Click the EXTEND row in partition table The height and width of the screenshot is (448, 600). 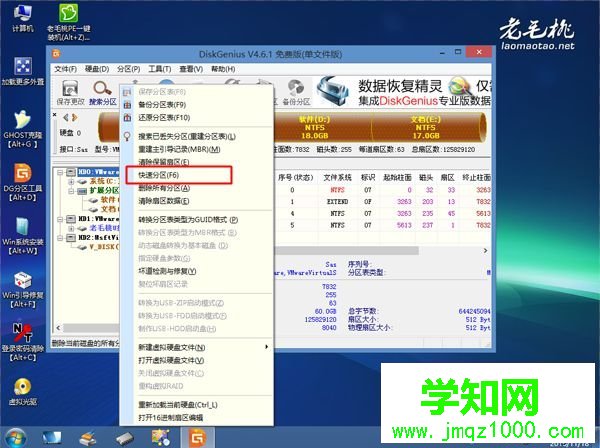[x=383, y=202]
